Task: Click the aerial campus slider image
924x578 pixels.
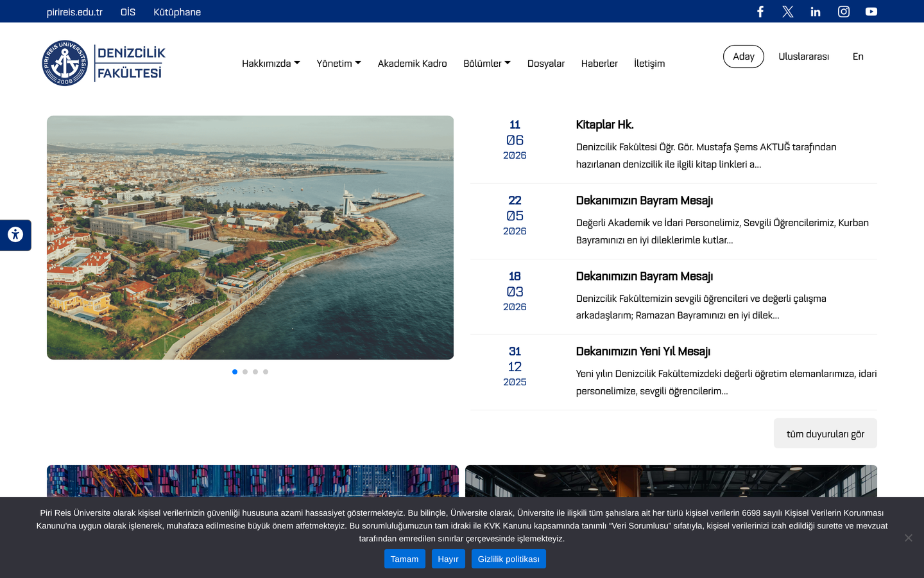Action: click(250, 238)
